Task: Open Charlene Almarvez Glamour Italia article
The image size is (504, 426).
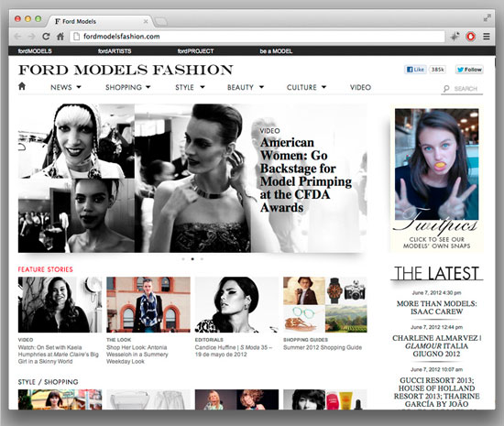Action: click(436, 346)
